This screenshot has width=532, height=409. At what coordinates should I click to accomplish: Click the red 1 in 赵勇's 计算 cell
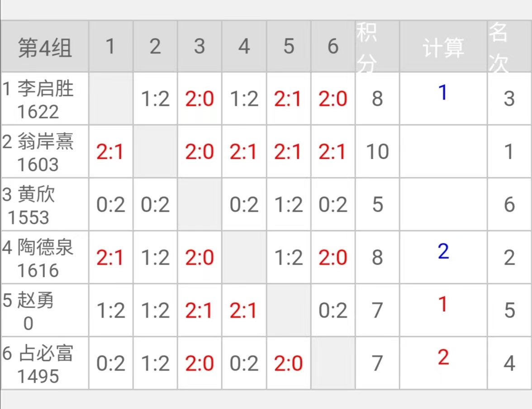443,304
